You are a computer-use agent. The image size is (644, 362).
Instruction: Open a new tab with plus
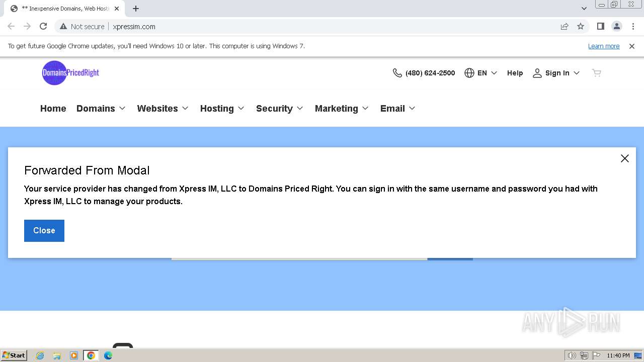136,9
